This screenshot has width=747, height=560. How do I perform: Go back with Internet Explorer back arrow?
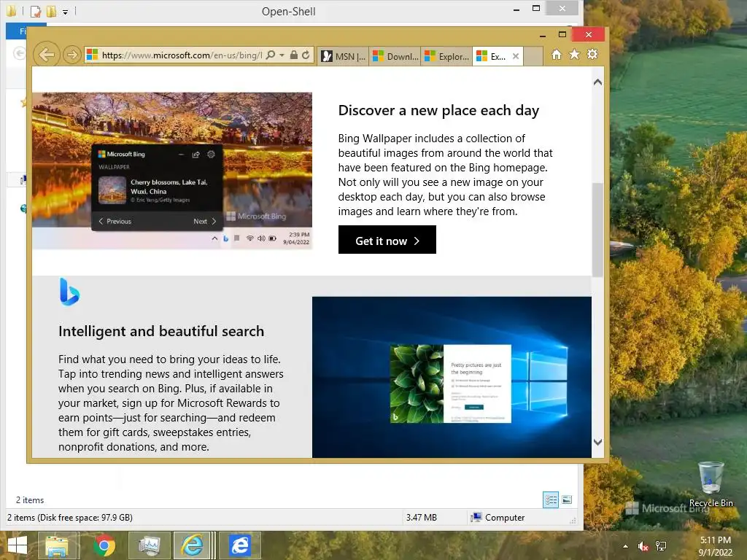[x=46, y=55]
